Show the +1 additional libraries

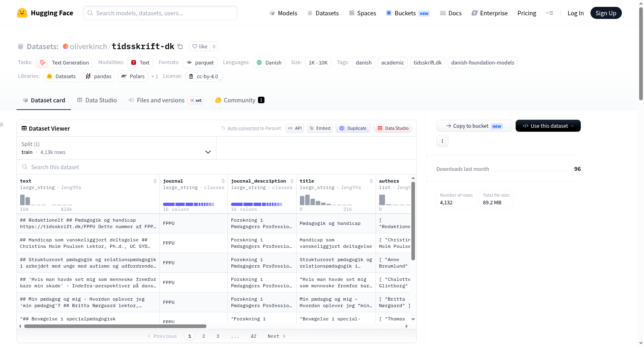pyautogui.click(x=155, y=76)
